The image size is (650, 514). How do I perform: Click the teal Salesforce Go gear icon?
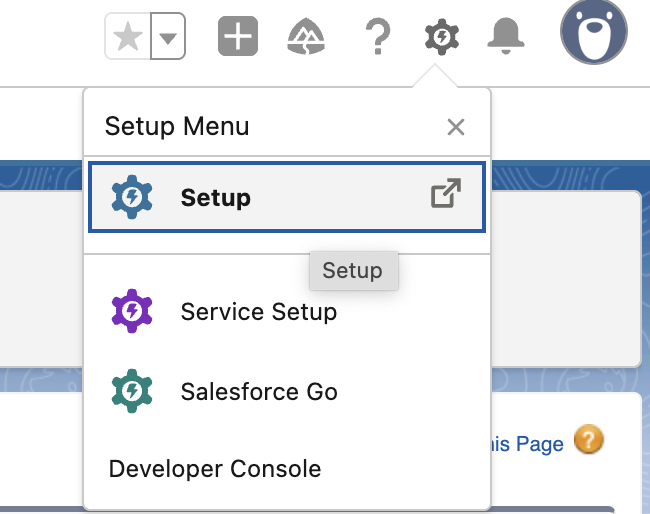(x=132, y=391)
